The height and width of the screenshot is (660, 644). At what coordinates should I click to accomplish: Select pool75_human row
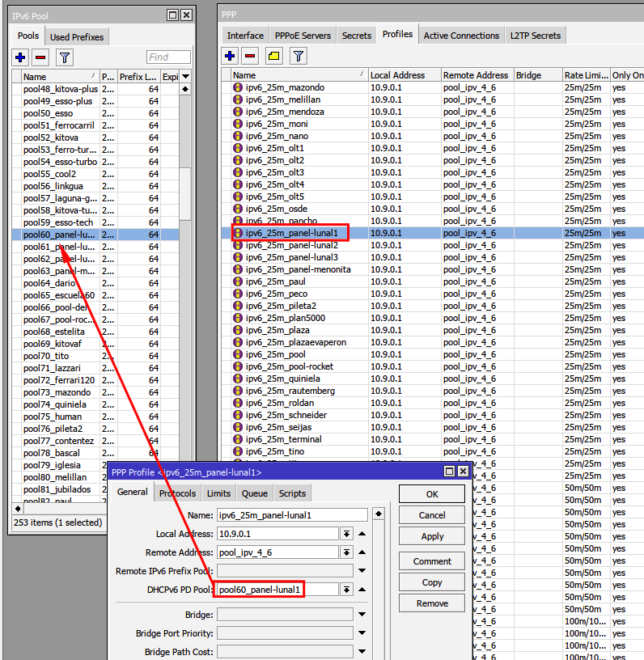coord(95,417)
